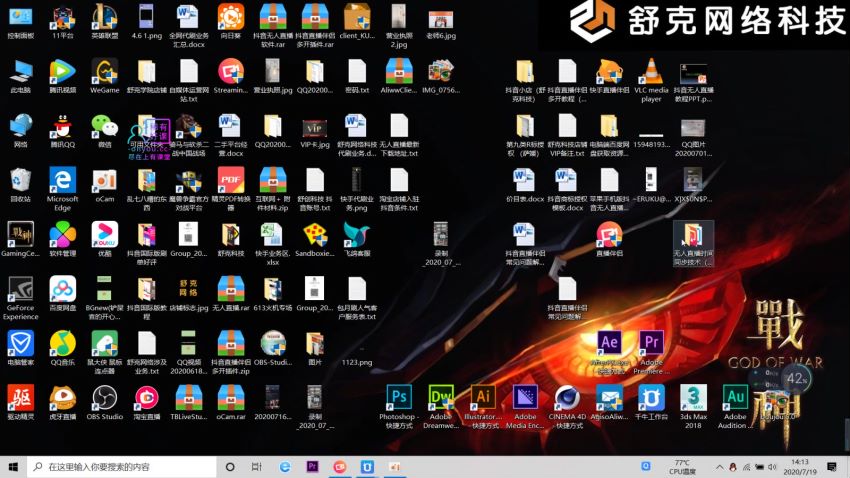This screenshot has width=850, height=478.
Task: Select the WeGame desktop icon
Action: pyautogui.click(x=105, y=71)
